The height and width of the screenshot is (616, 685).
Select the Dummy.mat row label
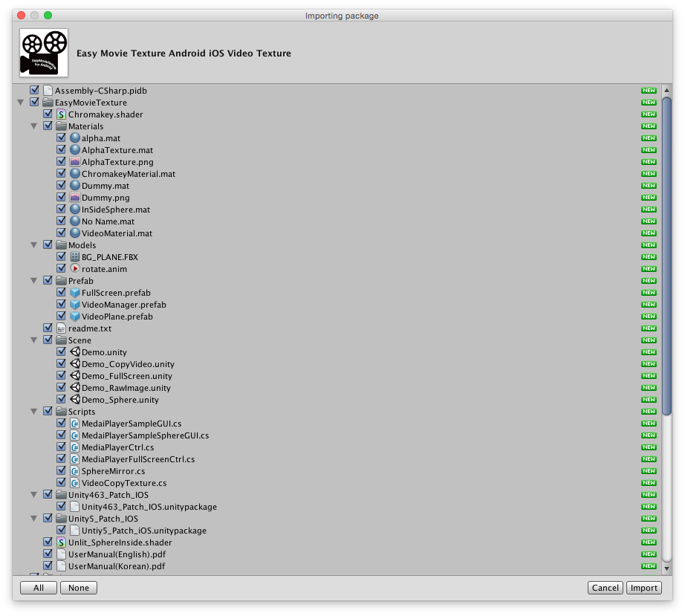coord(105,186)
